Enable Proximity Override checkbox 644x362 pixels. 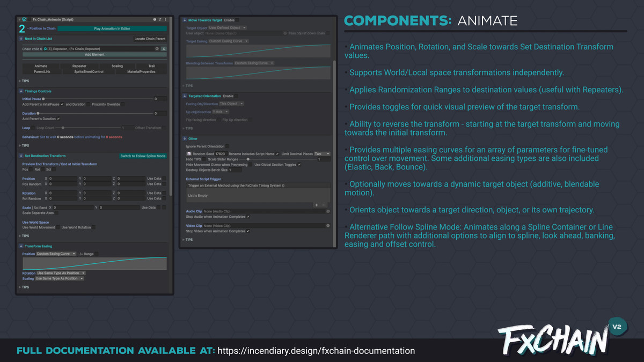point(123,104)
